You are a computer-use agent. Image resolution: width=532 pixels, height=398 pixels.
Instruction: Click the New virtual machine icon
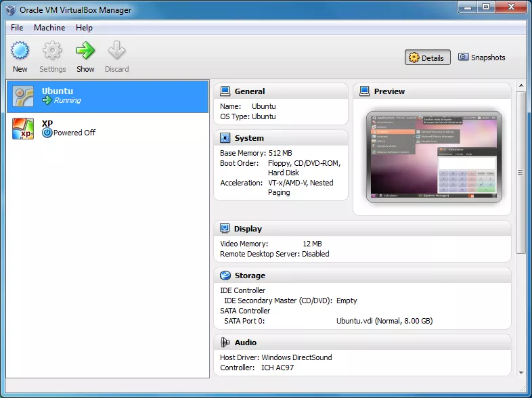20,51
